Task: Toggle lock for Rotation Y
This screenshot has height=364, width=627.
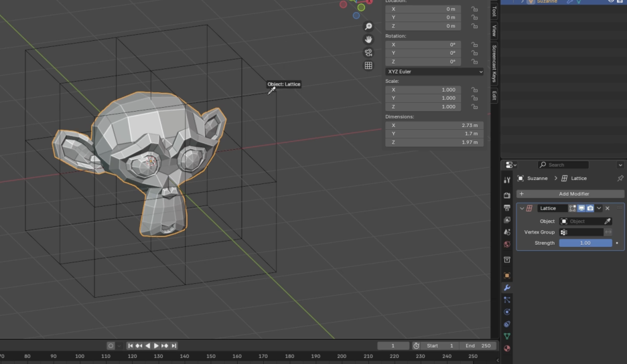Action: tap(474, 53)
